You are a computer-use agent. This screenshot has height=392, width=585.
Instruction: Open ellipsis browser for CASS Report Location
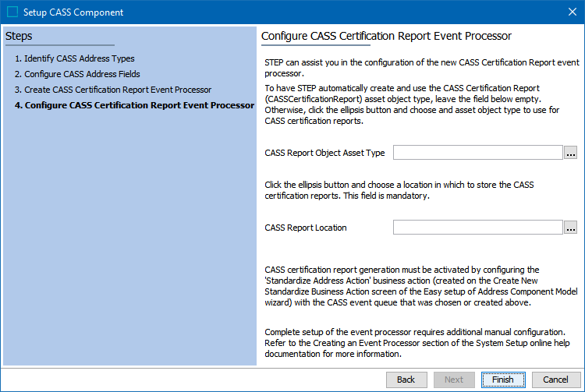click(x=570, y=228)
